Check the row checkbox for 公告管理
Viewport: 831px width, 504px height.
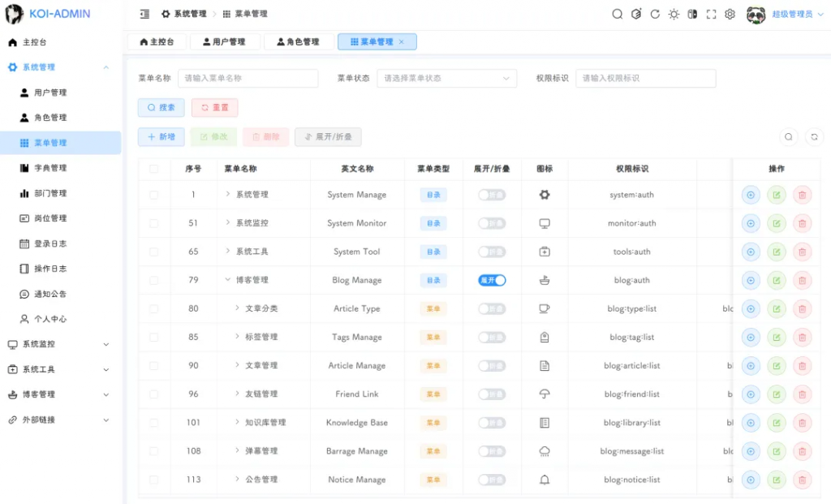tap(153, 480)
